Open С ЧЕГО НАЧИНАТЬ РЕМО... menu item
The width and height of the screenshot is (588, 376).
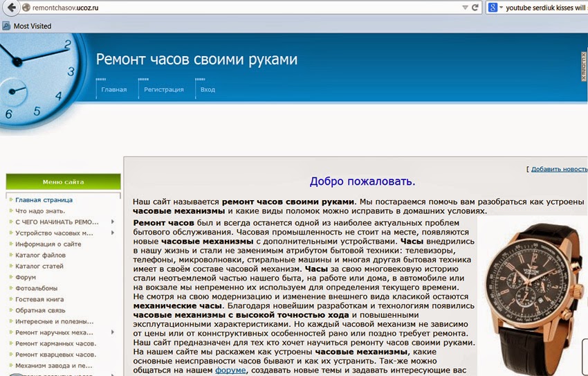[x=57, y=222]
